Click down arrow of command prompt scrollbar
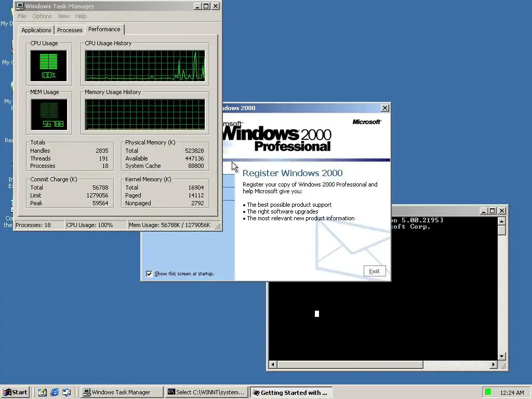The width and height of the screenshot is (532, 399). click(x=501, y=356)
